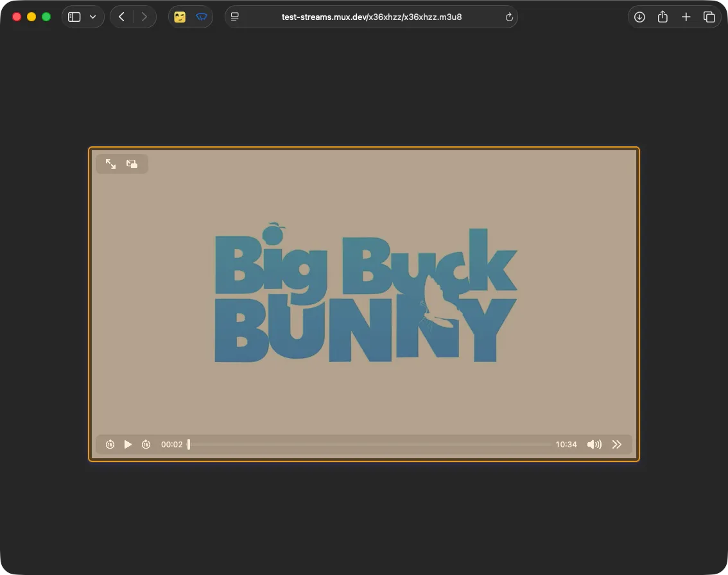The height and width of the screenshot is (575, 728).
Task: Open Picture-in-Picture playback
Action: pos(132,164)
